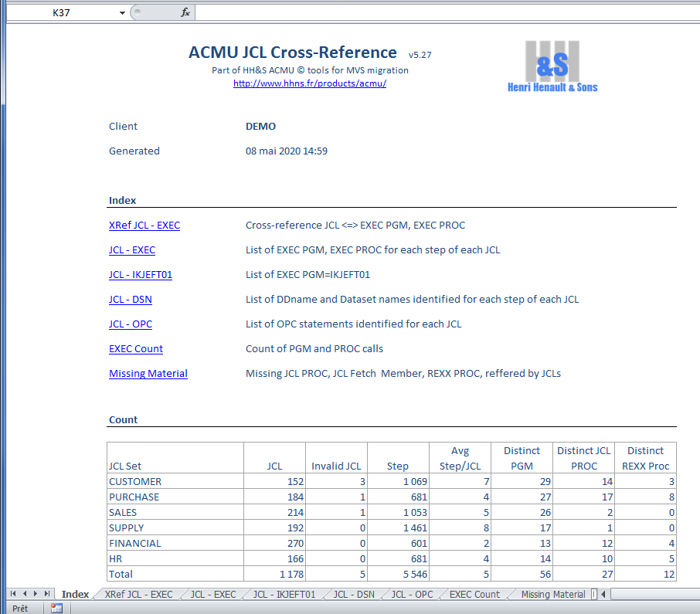Open the XRef JCL - EXEC index hyperlink
700x614 pixels.
coord(144,226)
